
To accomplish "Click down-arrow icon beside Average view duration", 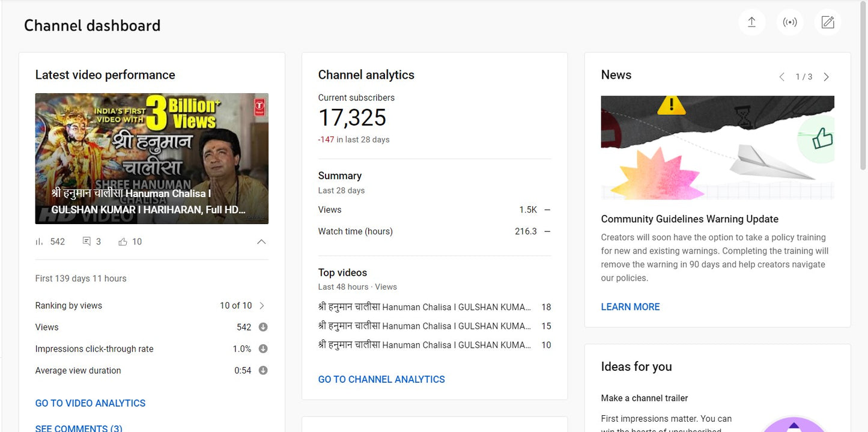I will [x=263, y=371].
